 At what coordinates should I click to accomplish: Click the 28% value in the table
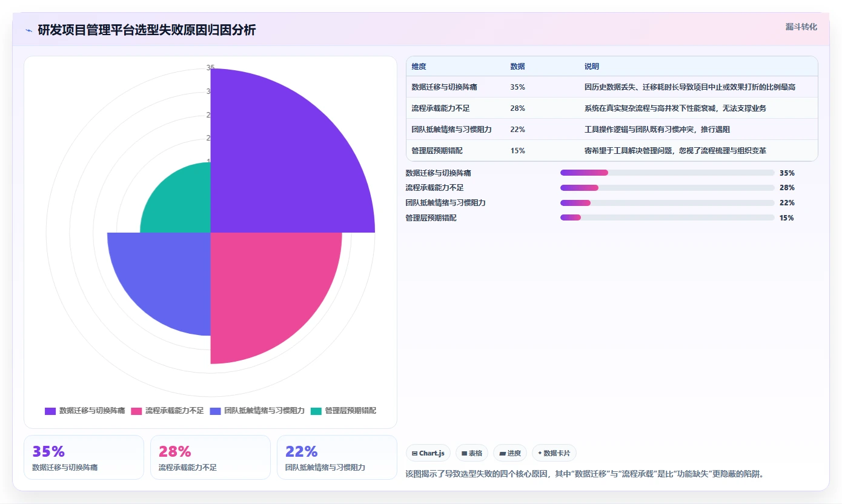point(518,108)
